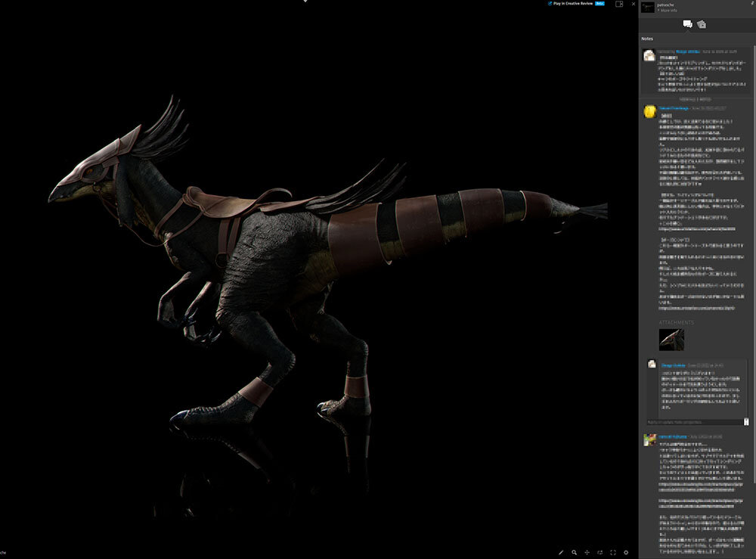Enter fullscreen viewer mode
This screenshot has width=756, height=559.
613,552
